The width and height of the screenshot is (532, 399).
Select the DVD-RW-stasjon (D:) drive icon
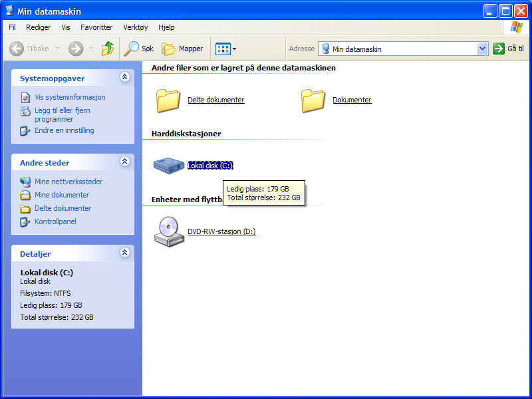pos(169,231)
